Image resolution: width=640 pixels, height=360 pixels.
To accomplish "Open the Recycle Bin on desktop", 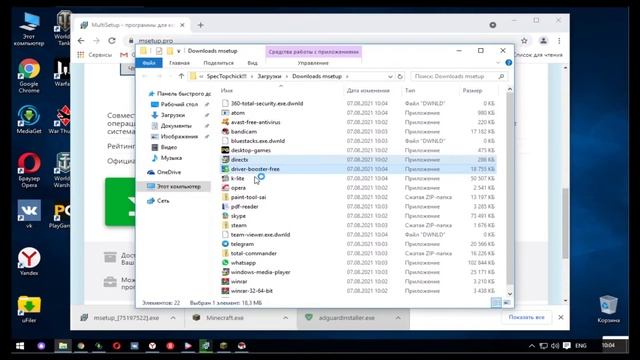I will 608,309.
